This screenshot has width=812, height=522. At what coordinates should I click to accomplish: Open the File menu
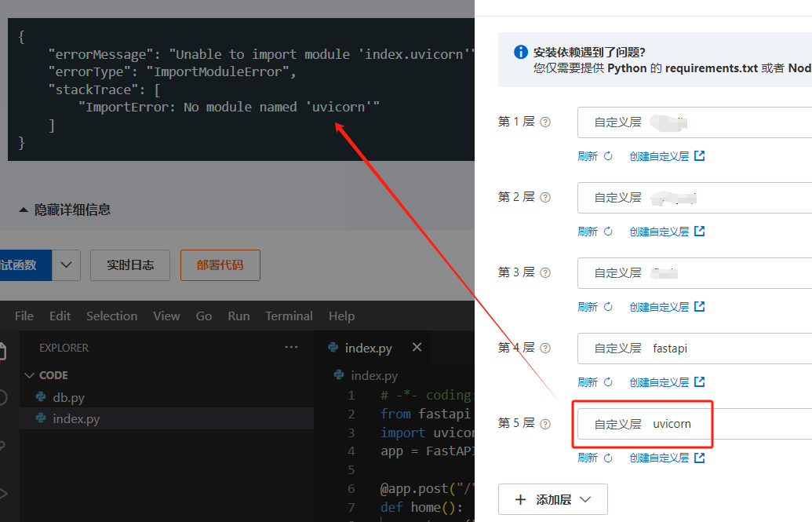click(24, 316)
